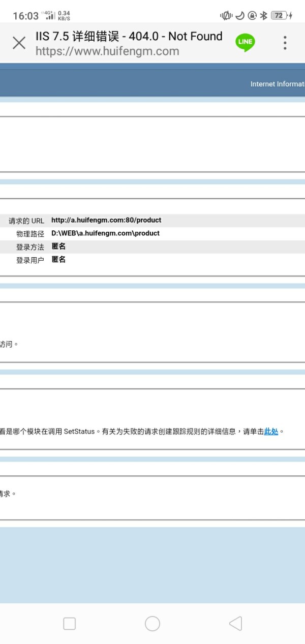Tap the clock showing 16:03
The height and width of the screenshot is (644, 305).
click(25, 16)
